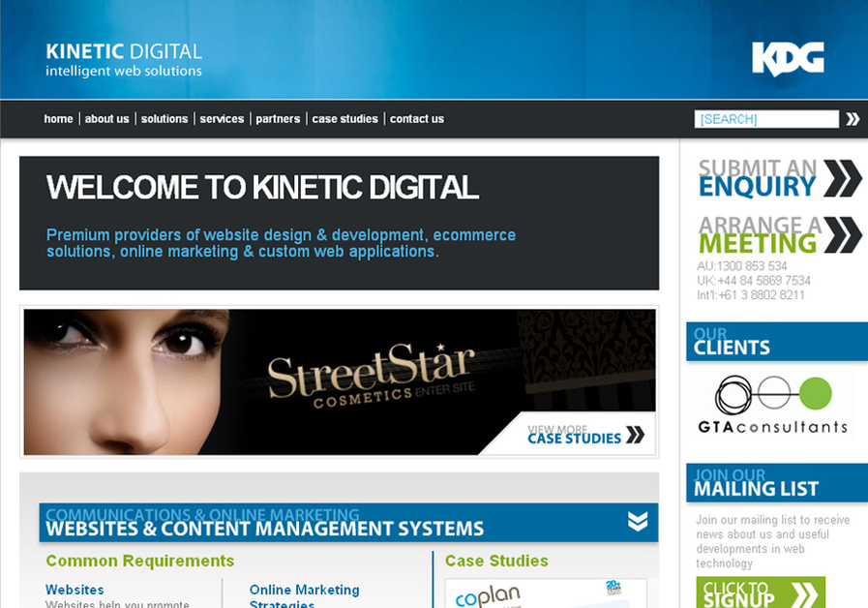Click the WELCOME TO KINETIC DIGITAL heading

pos(262,187)
